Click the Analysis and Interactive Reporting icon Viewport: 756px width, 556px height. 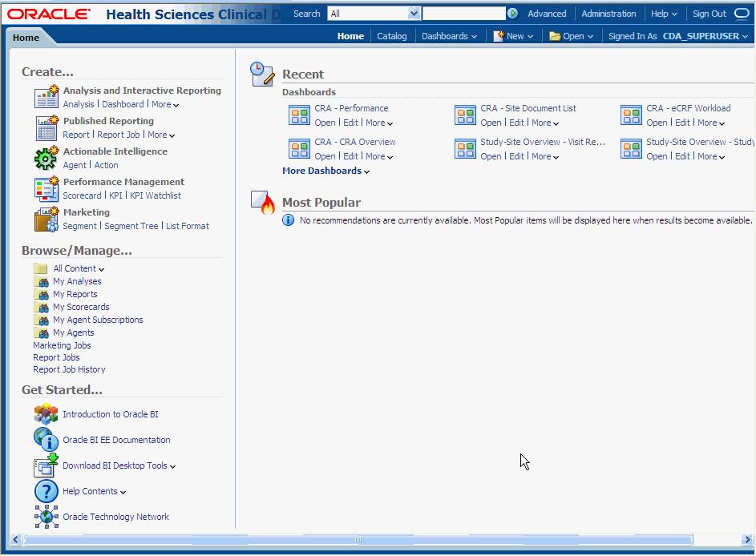46,97
